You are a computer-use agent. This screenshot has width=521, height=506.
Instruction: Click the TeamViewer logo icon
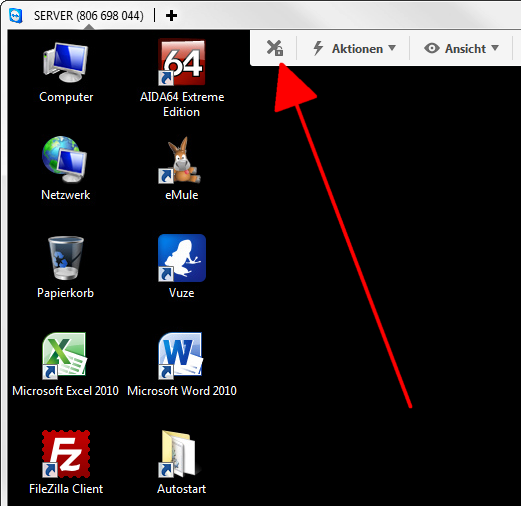tap(16, 16)
